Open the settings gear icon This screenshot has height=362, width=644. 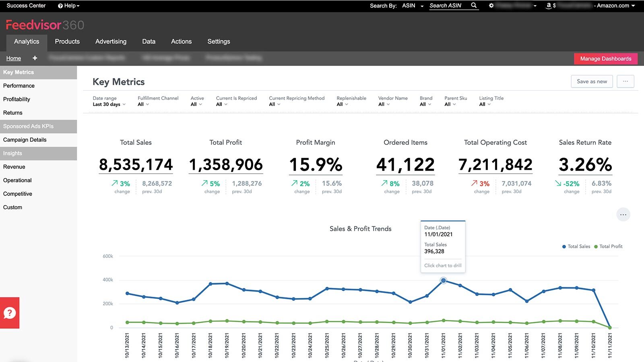491,6
